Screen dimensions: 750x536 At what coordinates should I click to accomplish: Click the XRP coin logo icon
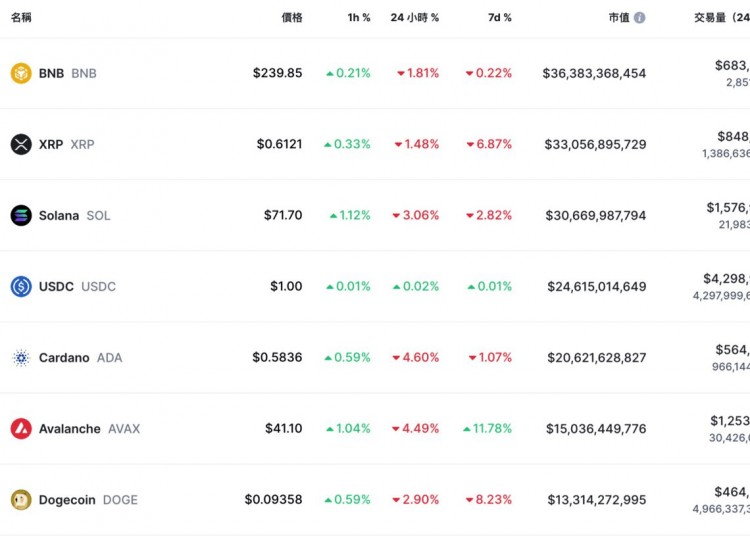(x=21, y=144)
